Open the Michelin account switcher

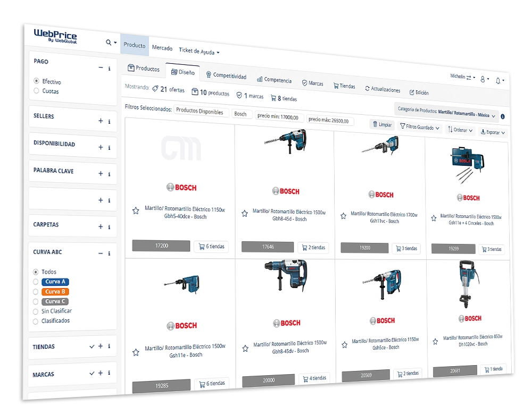462,77
